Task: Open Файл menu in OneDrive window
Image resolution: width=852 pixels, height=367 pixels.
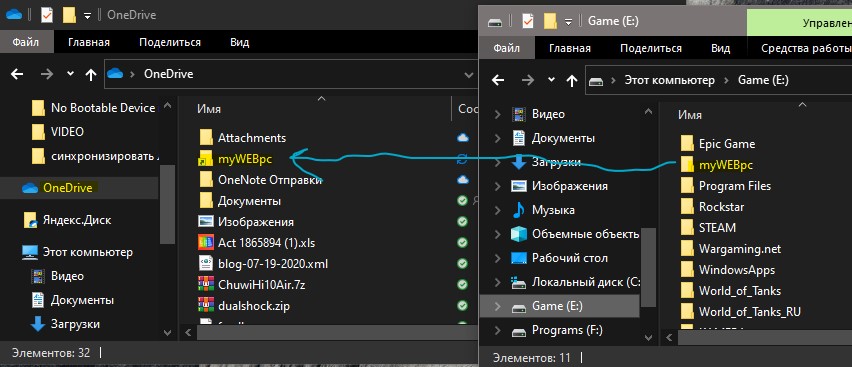Action: pos(27,42)
